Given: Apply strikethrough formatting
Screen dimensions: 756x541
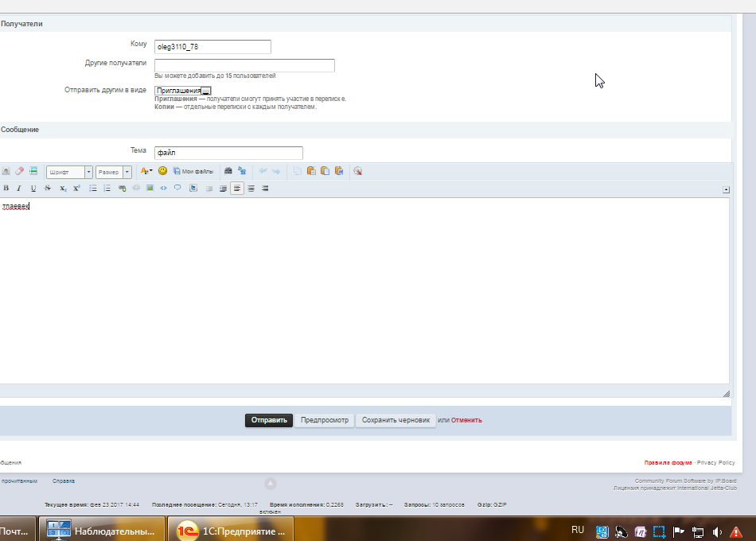Looking at the screenshot, I should (x=48, y=189).
